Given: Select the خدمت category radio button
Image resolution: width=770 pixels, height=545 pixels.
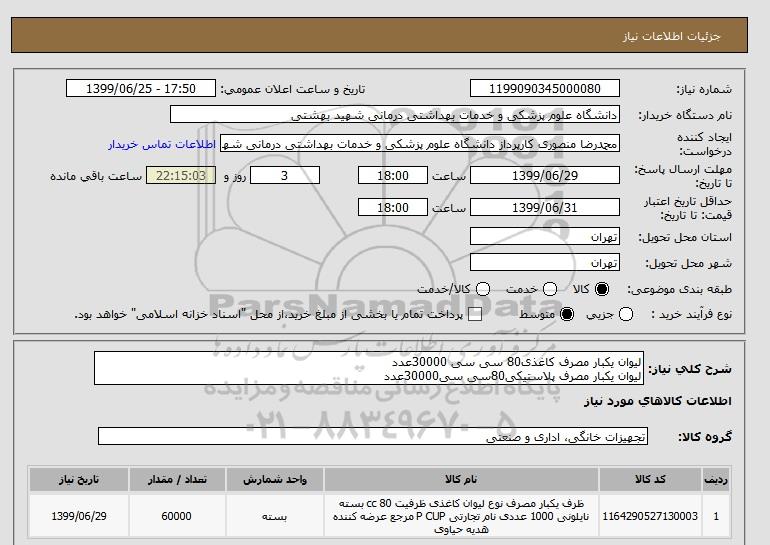Looking at the screenshot, I should pyautogui.click(x=550, y=289).
